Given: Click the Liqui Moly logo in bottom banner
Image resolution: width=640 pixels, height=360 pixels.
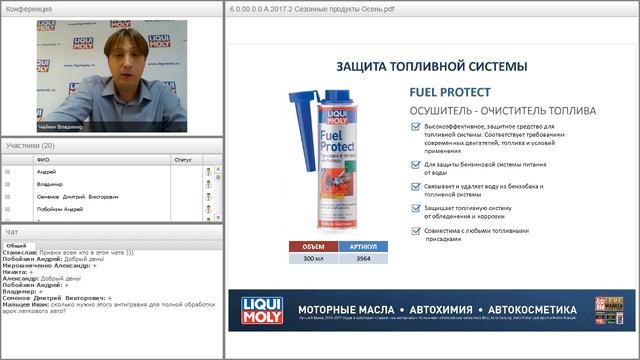Looking at the screenshot, I should pos(262,311).
